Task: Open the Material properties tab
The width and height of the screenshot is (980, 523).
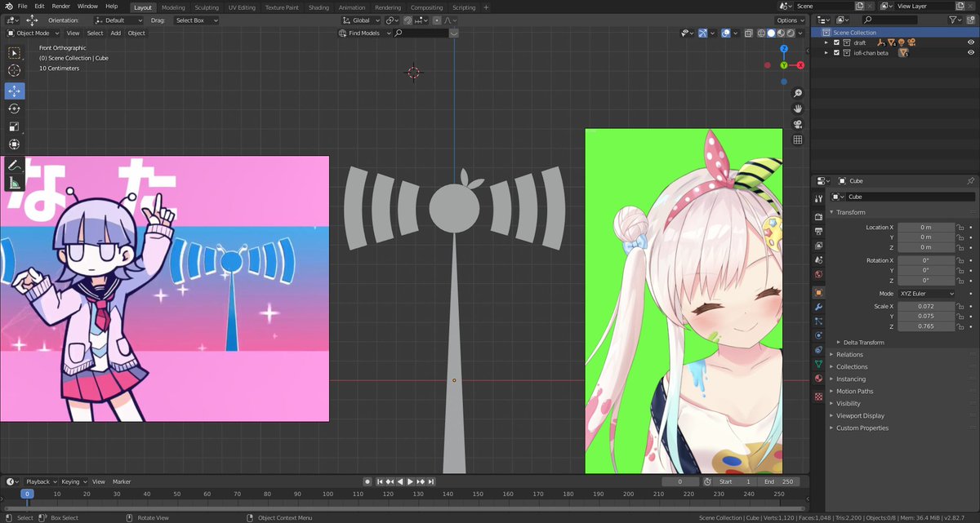Action: point(818,379)
